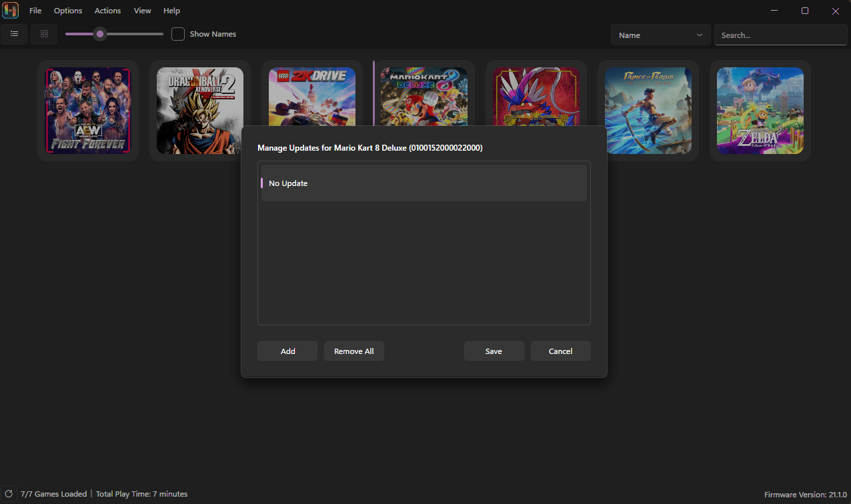This screenshot has height=504, width=851.
Task: Open the Name sort dropdown
Action: pos(661,35)
